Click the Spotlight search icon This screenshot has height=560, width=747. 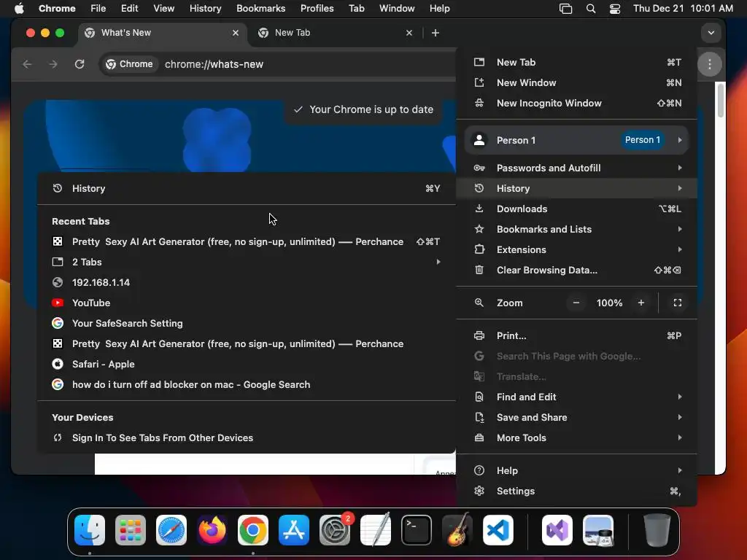click(x=591, y=8)
